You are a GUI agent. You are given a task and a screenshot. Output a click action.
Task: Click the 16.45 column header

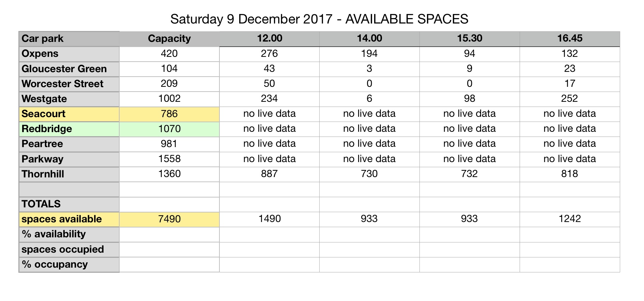(569, 38)
